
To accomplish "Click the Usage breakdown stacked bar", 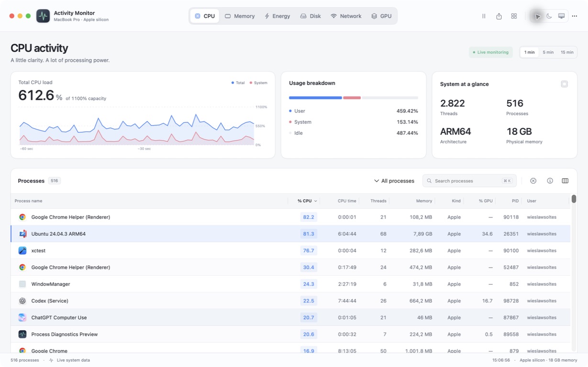I will coord(354,97).
